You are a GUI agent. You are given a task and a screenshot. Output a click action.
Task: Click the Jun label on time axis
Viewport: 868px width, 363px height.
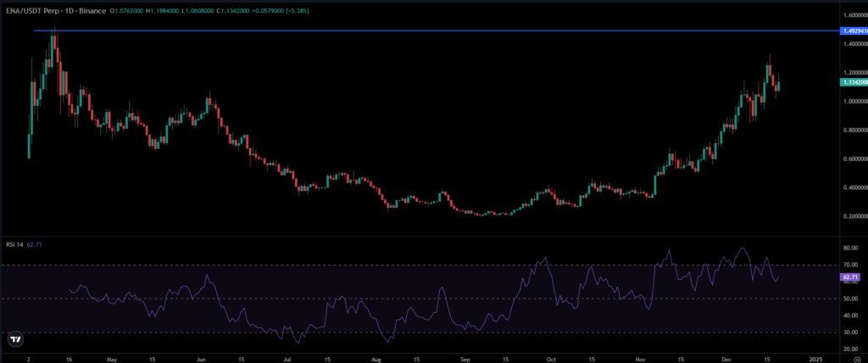click(201, 359)
